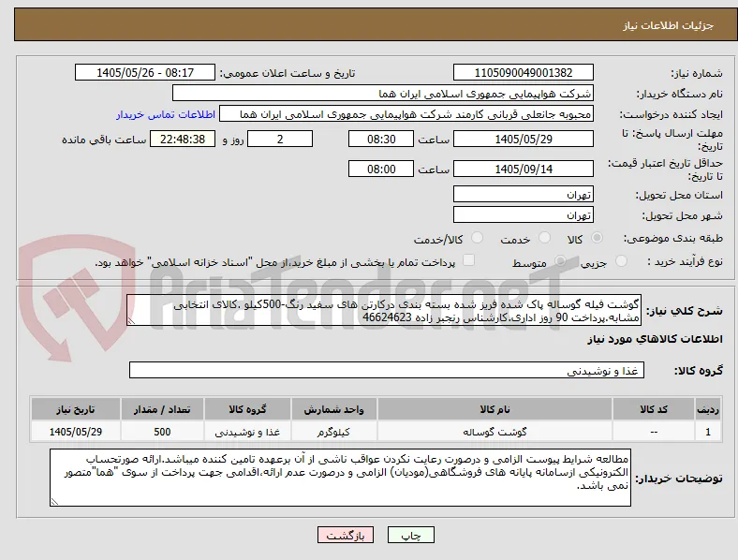Select the کالا radio button

tap(597, 238)
